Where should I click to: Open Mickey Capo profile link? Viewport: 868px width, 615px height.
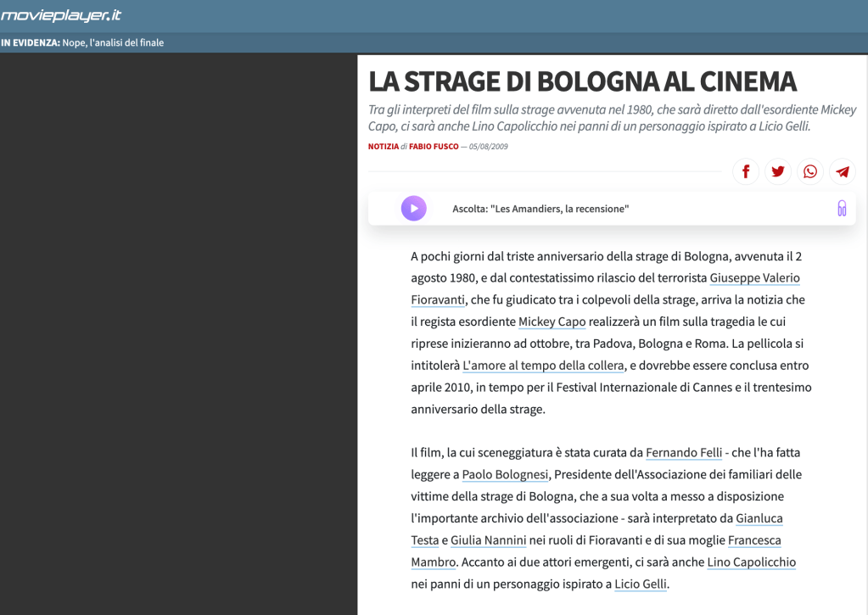(552, 322)
